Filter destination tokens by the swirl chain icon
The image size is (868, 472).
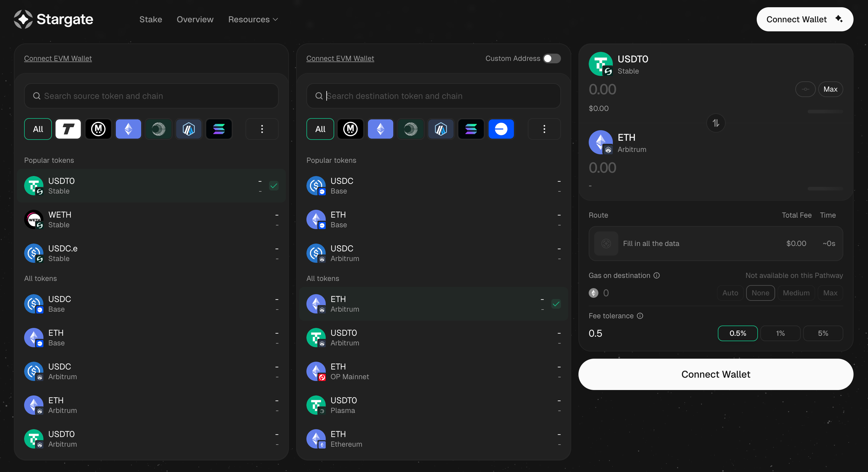coord(410,129)
